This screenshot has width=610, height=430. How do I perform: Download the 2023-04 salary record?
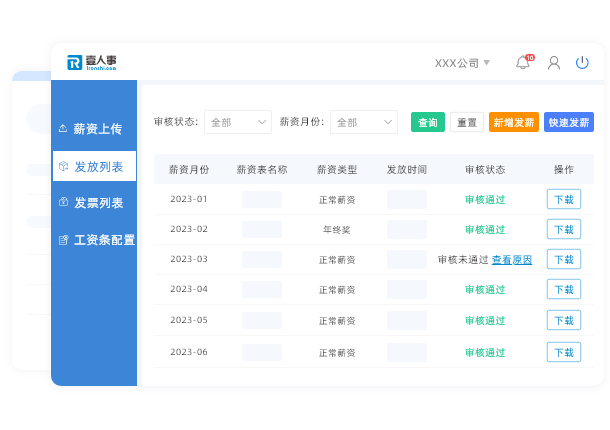tap(564, 289)
